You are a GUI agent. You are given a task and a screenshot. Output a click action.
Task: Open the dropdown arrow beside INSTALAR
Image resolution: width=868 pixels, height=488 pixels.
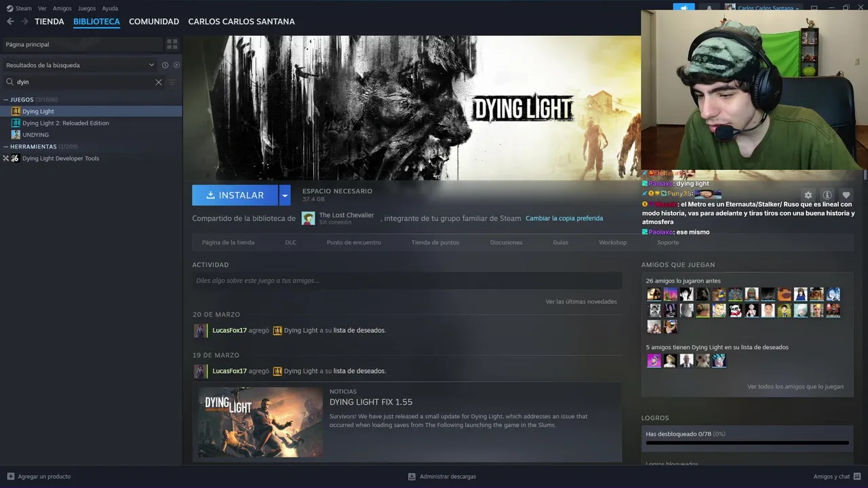tap(285, 195)
